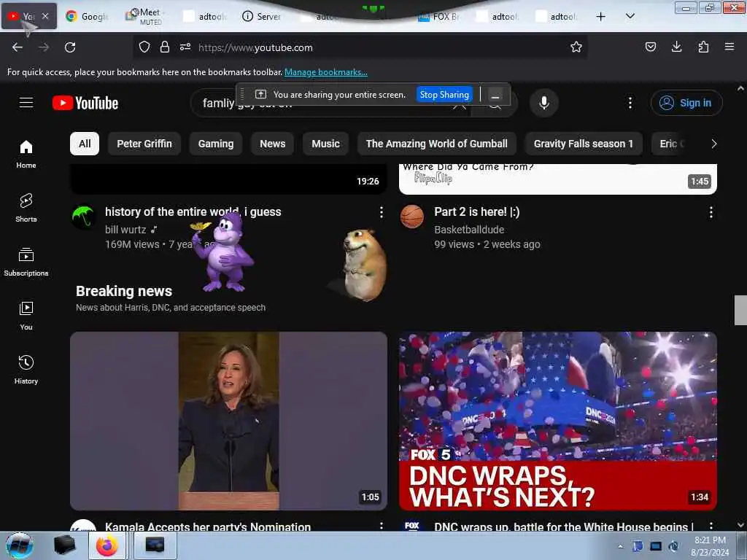Bookmark this page with the star
The image size is (747, 560).
pos(576,47)
